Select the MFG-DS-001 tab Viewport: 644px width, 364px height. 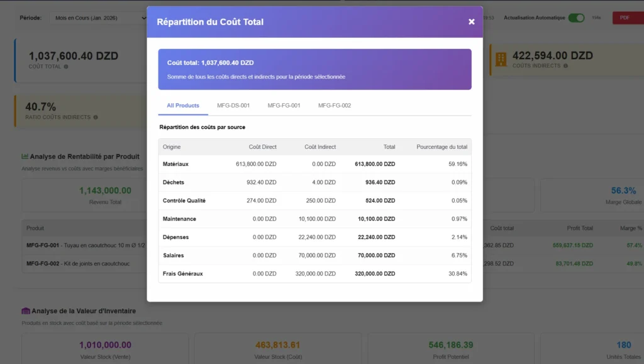(233, 106)
